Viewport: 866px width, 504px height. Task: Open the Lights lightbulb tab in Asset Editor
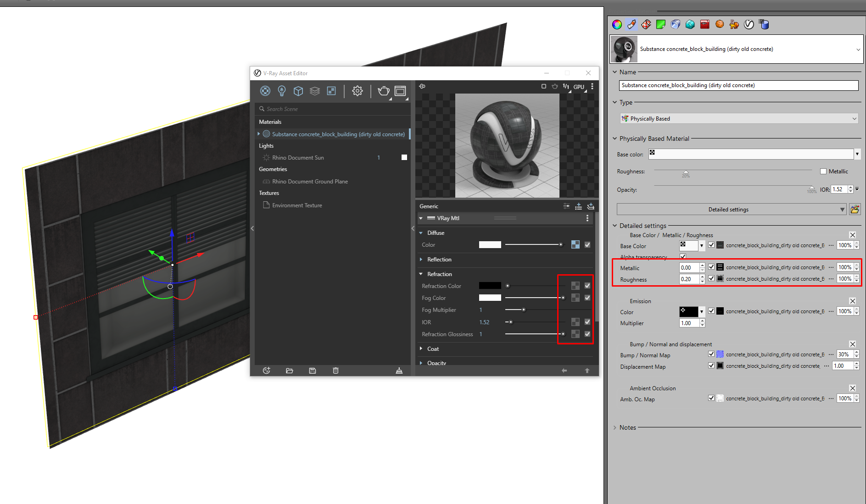pos(282,91)
